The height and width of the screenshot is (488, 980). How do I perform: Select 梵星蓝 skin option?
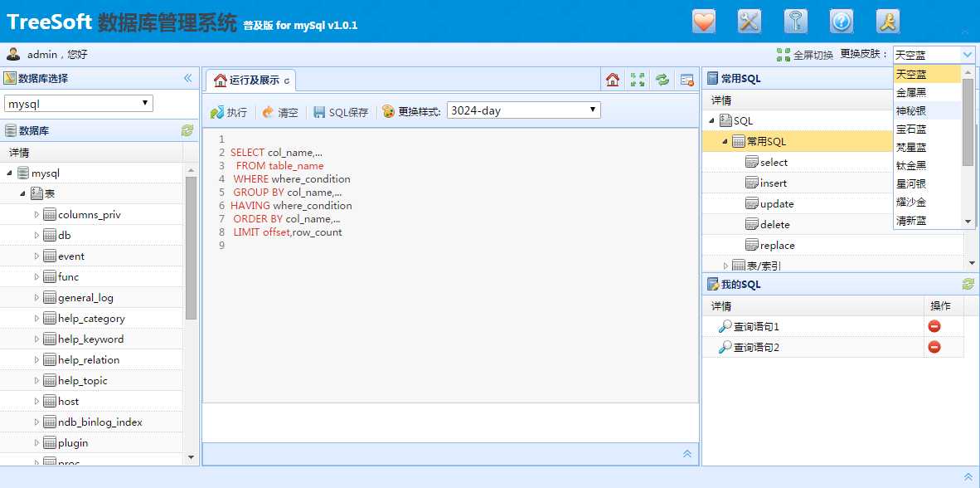click(x=927, y=147)
